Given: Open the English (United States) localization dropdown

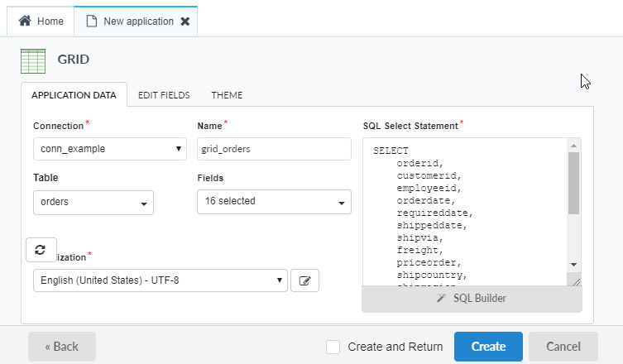Looking at the screenshot, I should point(161,280).
